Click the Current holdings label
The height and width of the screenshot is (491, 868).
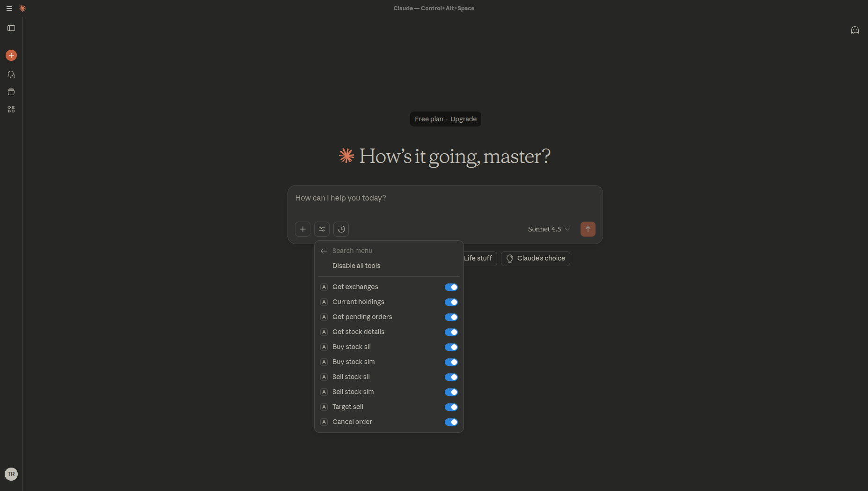point(358,302)
